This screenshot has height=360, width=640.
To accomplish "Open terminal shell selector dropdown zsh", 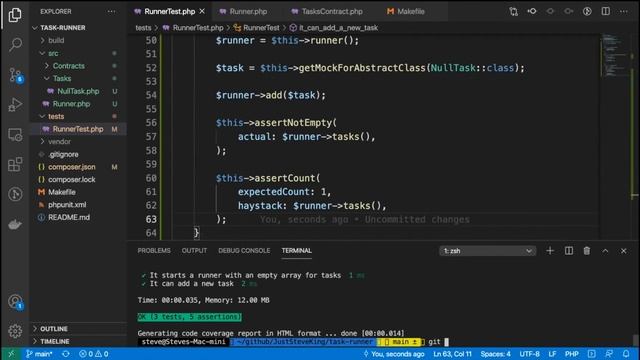I will pyautogui.click(x=487, y=251).
